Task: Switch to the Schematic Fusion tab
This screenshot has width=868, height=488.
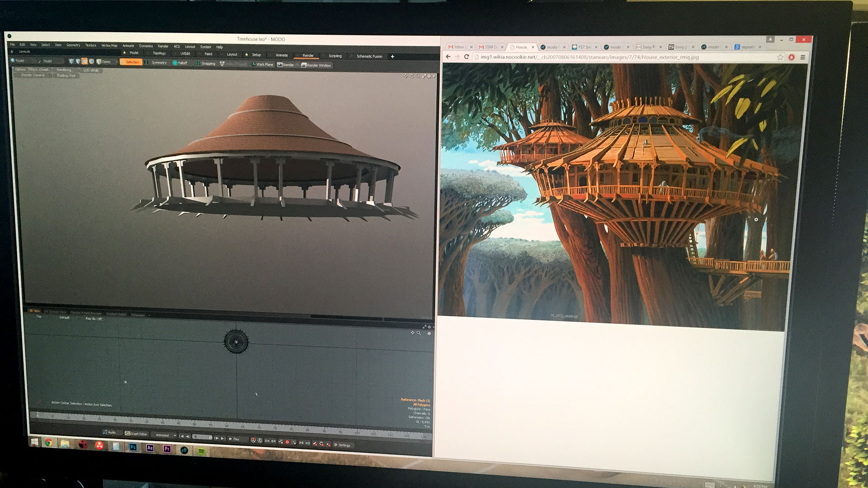Action: 369,56
